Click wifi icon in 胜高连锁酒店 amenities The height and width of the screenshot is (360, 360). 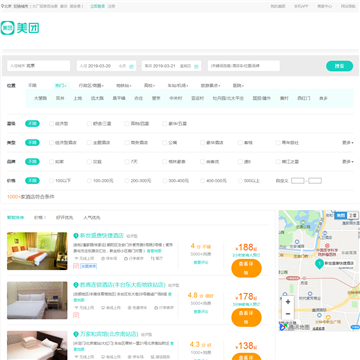[x=76, y=307]
